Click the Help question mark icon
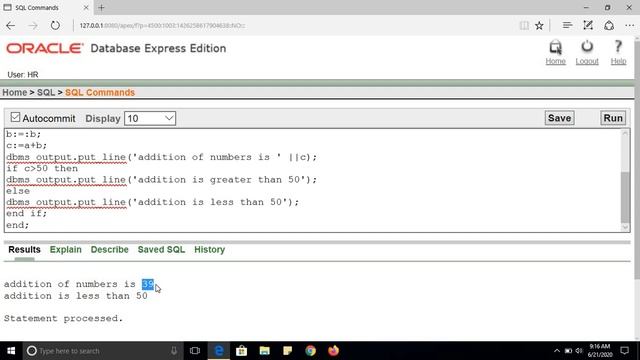This screenshot has height=360, width=640. (618, 47)
